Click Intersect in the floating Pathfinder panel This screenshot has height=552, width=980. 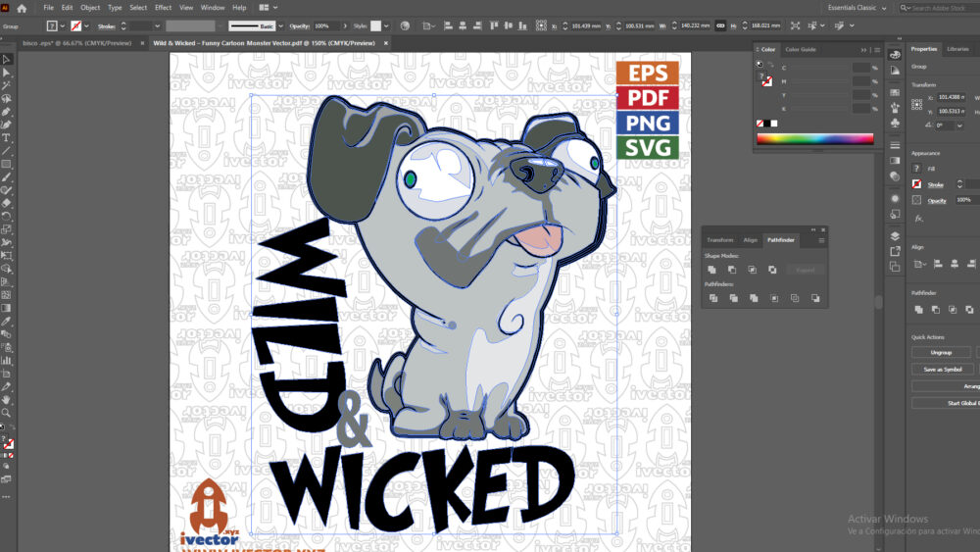point(752,270)
